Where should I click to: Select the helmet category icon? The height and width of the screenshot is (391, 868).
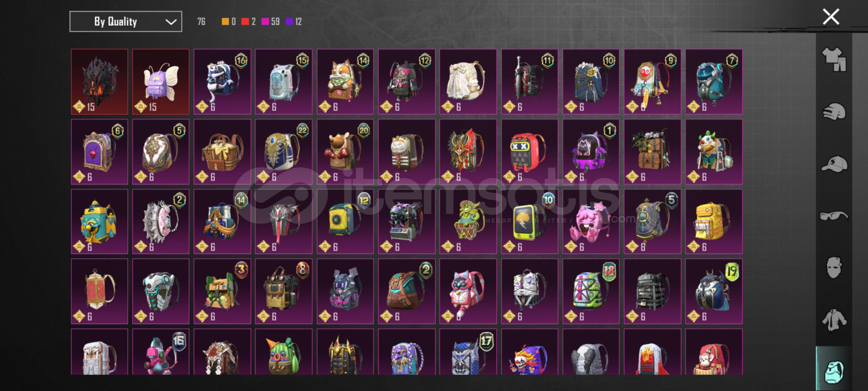pos(834,112)
